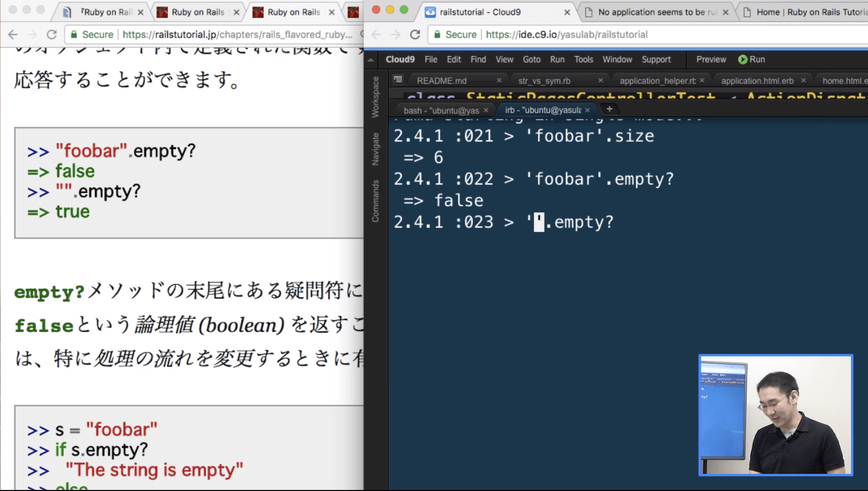
Task: Open the Tools menu
Action: (583, 60)
